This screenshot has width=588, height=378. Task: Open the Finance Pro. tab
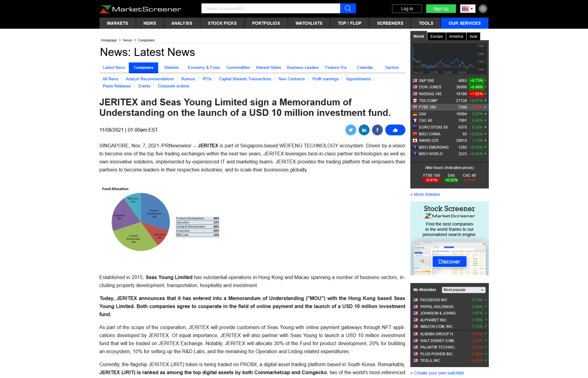click(336, 68)
